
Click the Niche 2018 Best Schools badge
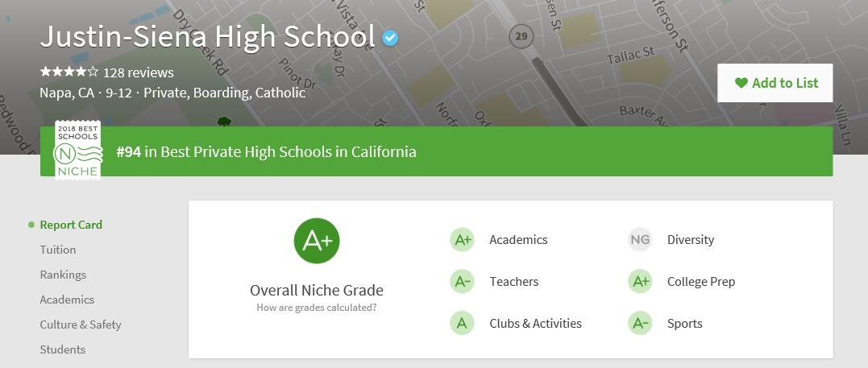(x=78, y=150)
